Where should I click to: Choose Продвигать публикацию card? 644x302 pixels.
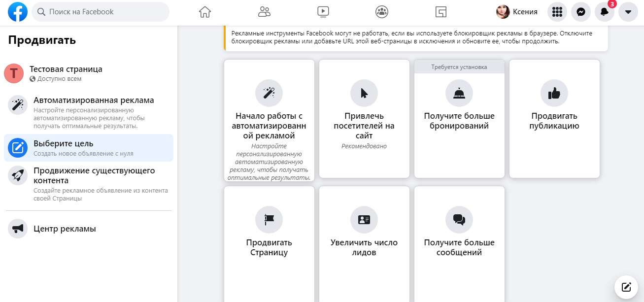tap(554, 119)
